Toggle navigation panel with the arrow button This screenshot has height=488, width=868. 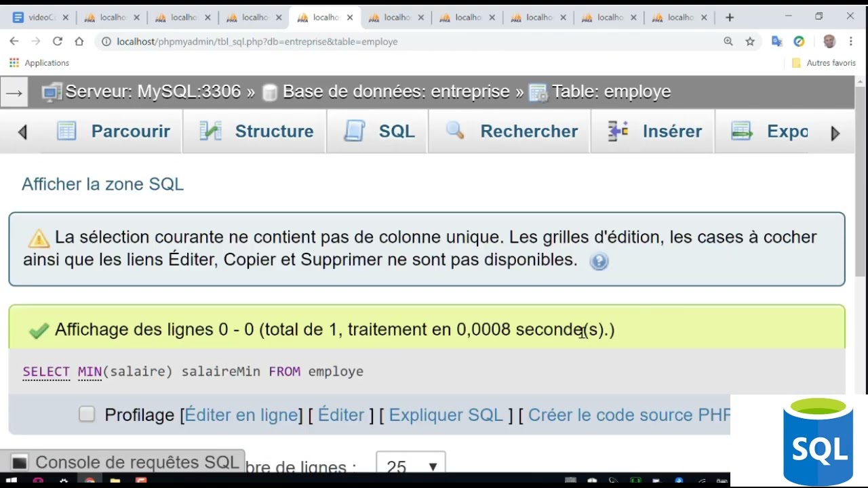(14, 93)
